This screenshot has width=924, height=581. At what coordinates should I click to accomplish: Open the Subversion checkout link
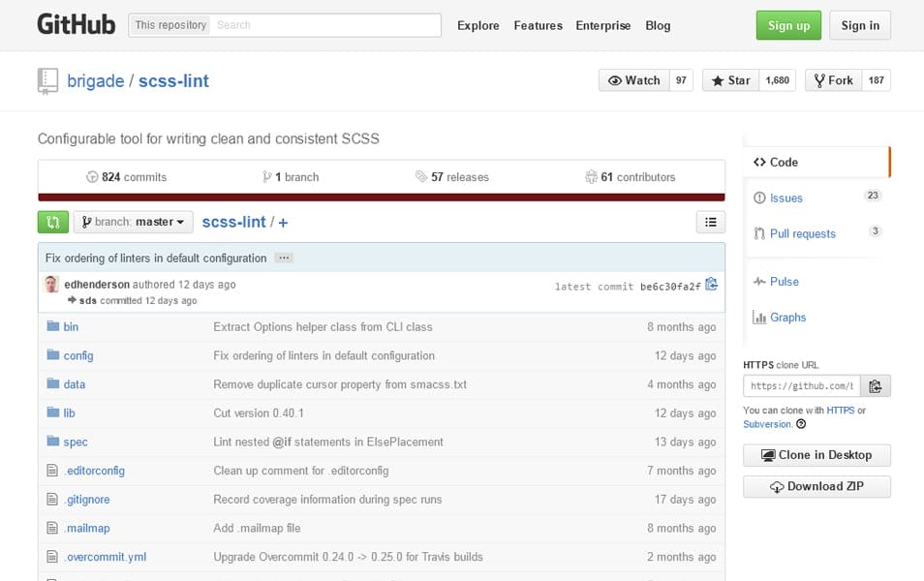click(x=769, y=423)
